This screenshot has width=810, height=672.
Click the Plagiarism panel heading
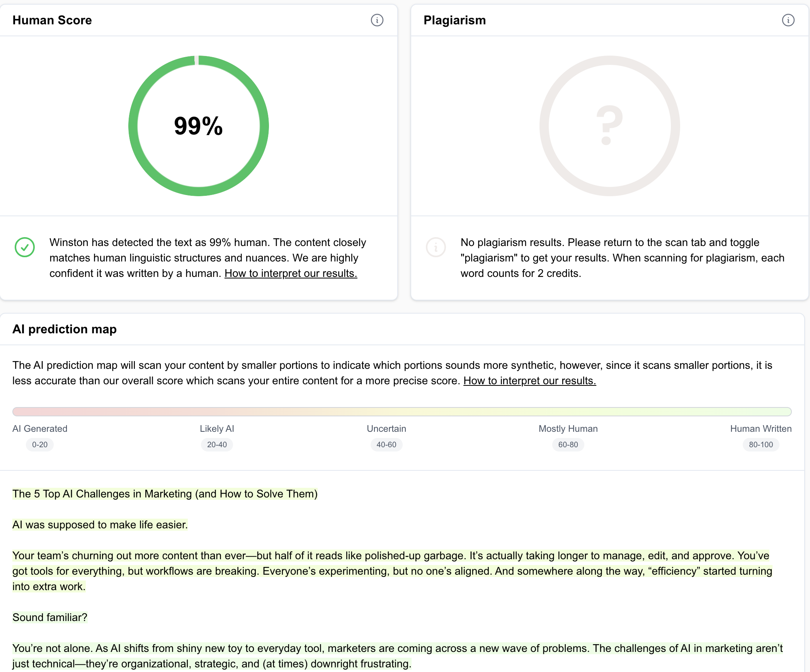coord(454,20)
